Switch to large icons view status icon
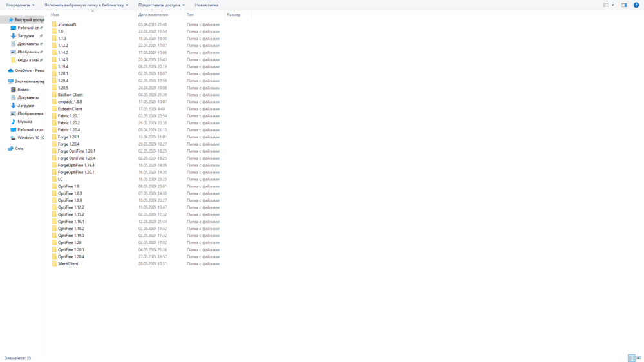The image size is (644, 362). [639, 358]
